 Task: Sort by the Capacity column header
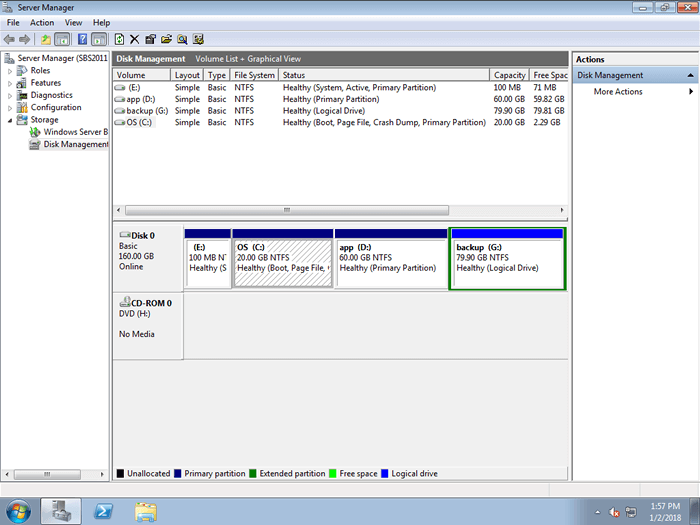click(x=509, y=75)
